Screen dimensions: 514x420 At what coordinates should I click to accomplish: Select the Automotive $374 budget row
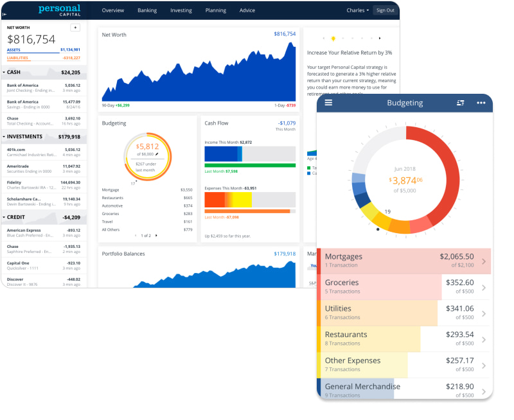[x=147, y=206]
